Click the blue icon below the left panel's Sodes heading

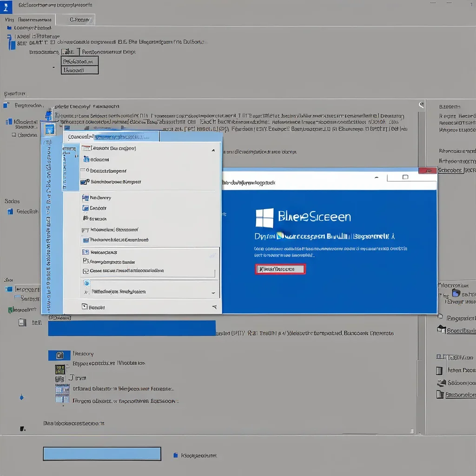10,212
